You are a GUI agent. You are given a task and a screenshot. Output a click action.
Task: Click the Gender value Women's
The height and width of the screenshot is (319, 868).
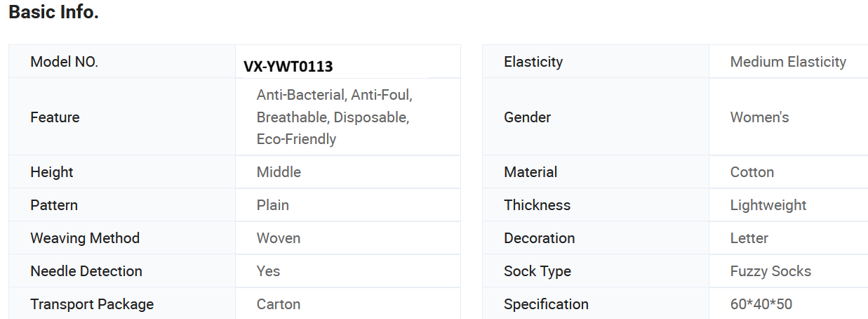(x=759, y=117)
